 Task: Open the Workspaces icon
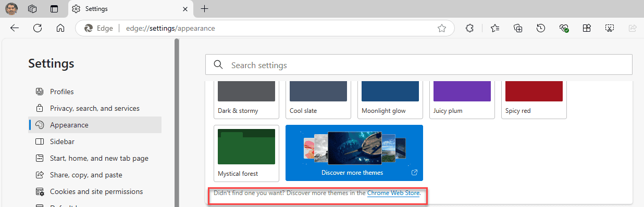coord(32,9)
